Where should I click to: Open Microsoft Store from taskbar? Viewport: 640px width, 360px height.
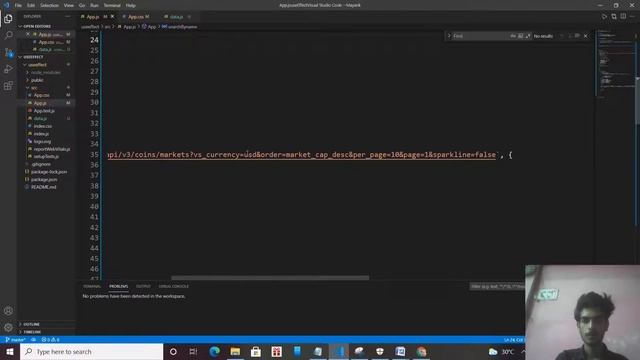pyautogui.click(x=256, y=351)
